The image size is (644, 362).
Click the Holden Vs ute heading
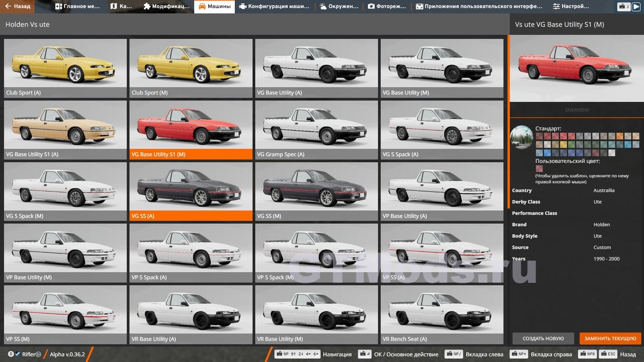point(27,25)
